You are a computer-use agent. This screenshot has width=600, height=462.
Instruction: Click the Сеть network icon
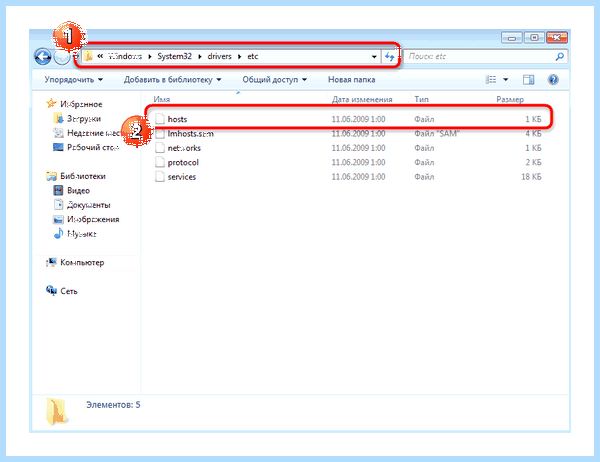tap(51, 291)
